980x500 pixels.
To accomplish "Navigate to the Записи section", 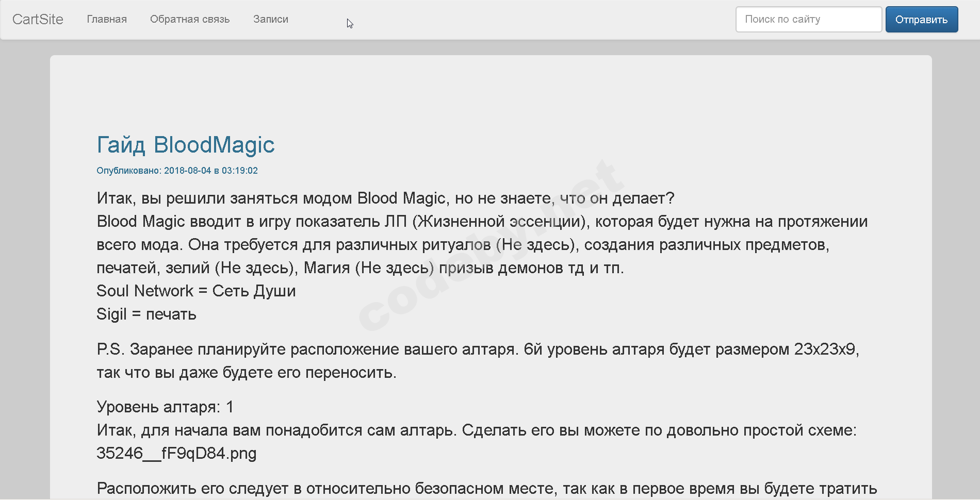I will (x=270, y=19).
